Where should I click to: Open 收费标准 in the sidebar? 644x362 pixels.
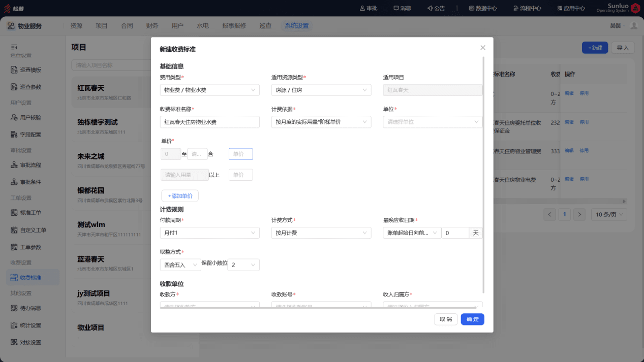[33, 278]
